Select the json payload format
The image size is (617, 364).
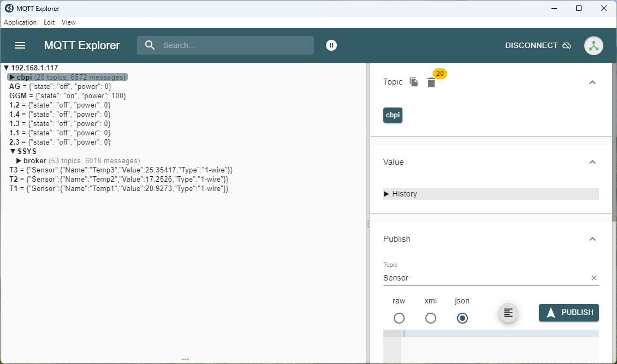click(462, 318)
